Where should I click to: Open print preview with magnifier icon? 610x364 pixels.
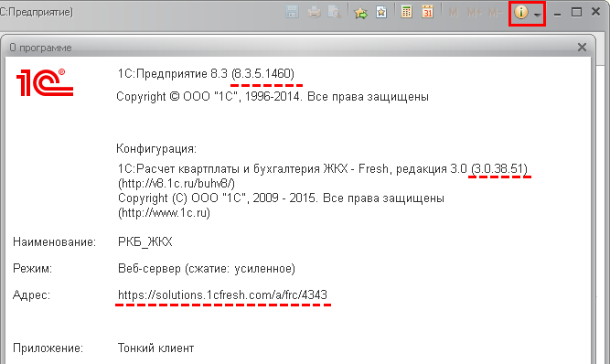[x=334, y=13]
